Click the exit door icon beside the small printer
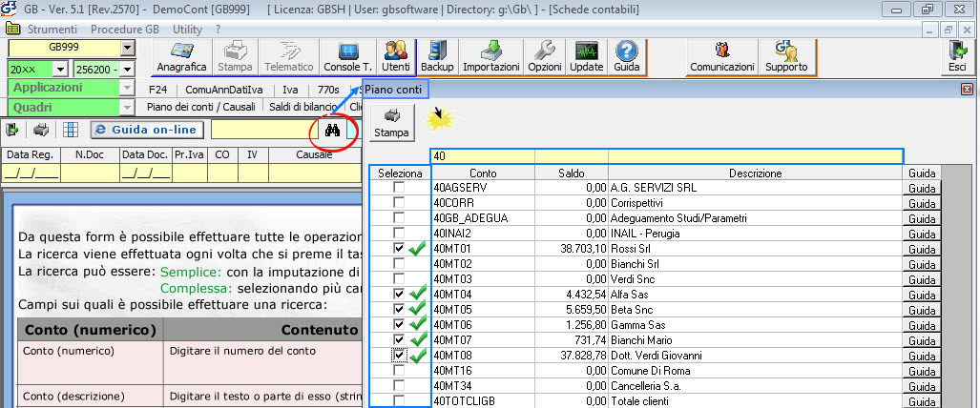 tap(11, 130)
